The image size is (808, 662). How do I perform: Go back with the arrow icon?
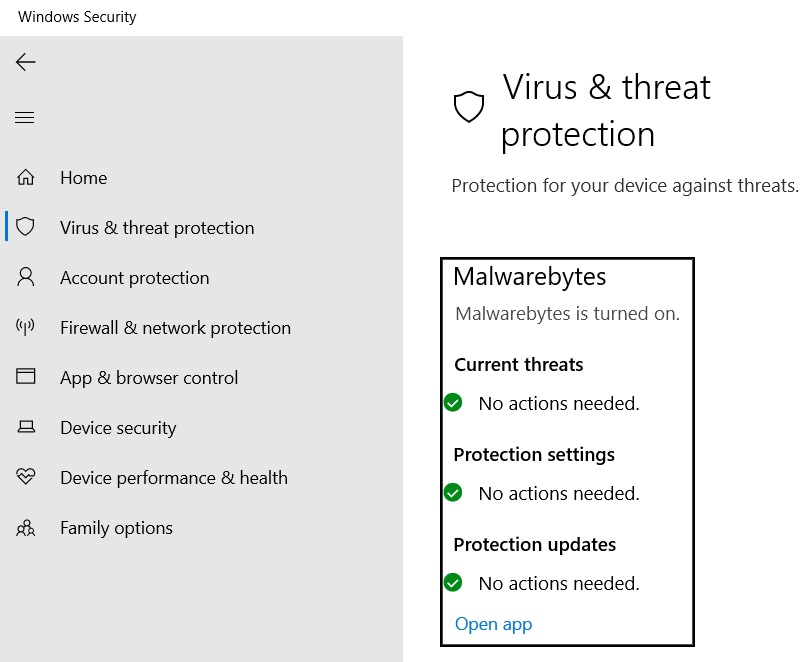(x=25, y=62)
